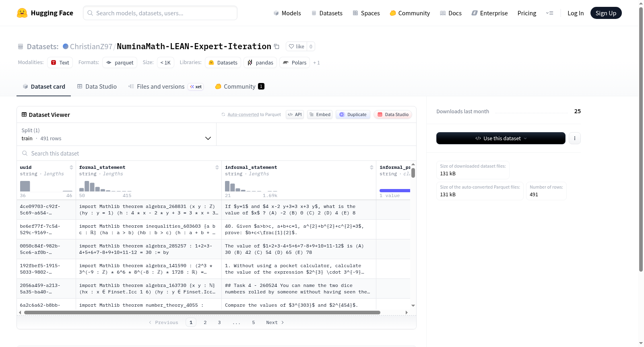The height and width of the screenshot is (347, 644).
Task: Open the Community tab
Action: [x=240, y=87]
